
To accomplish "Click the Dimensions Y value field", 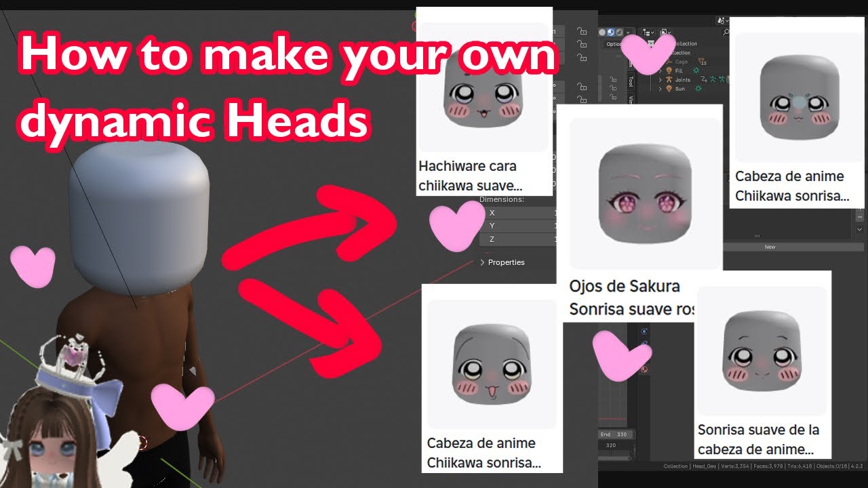I will point(518,226).
